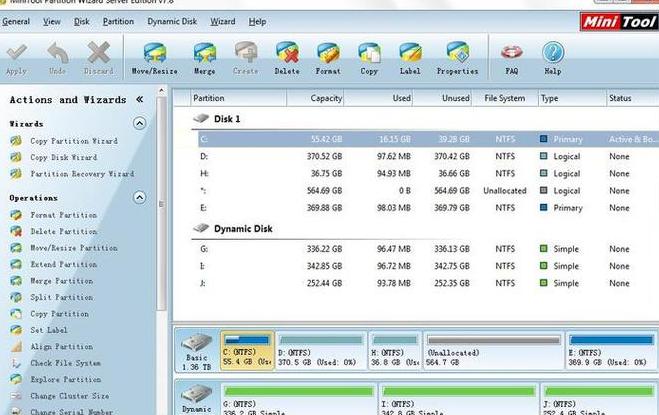Select the H: partition row

tap(428, 174)
